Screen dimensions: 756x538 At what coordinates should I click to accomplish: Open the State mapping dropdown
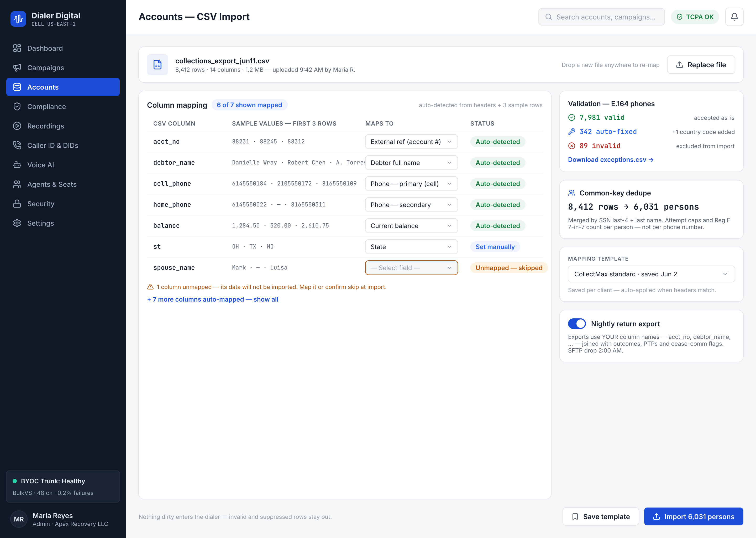411,247
